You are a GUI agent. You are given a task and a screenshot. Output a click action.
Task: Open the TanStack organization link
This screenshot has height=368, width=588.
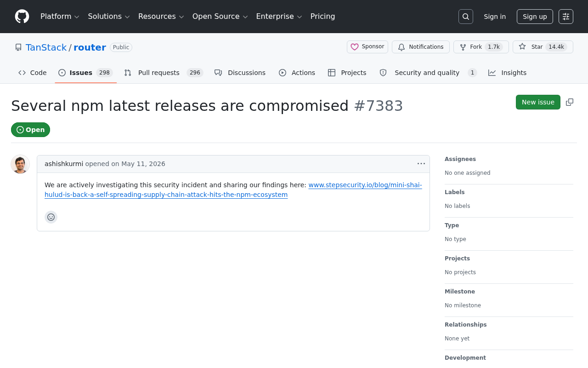coord(46,47)
